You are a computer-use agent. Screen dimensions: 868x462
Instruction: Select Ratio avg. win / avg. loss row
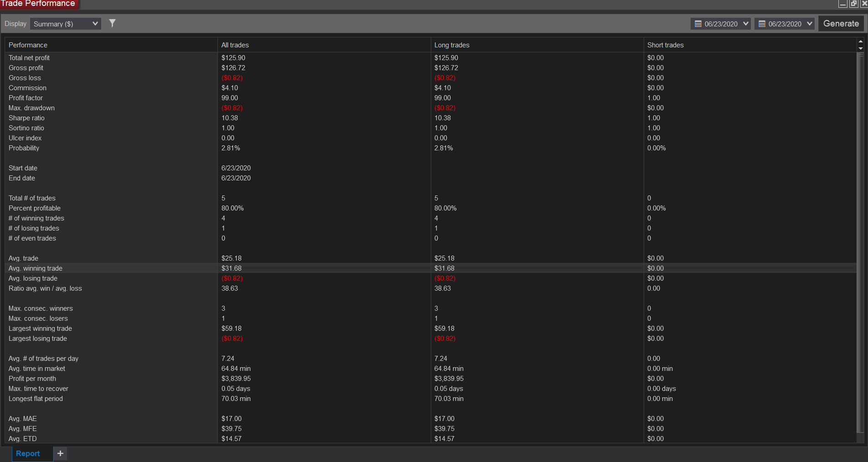[x=430, y=288]
